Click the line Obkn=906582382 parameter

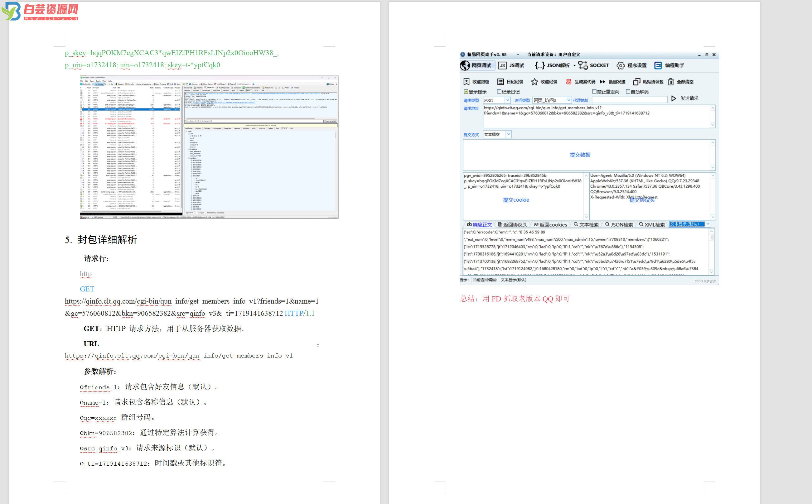click(150, 433)
